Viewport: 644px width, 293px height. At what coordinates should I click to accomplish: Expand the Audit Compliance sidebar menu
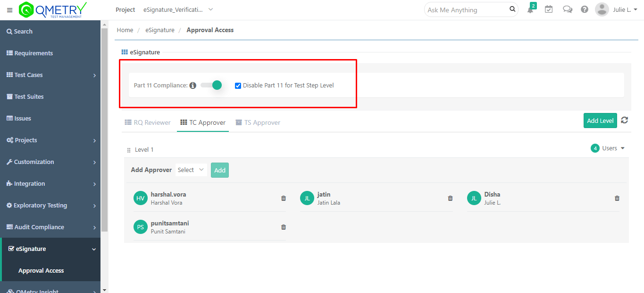point(95,227)
